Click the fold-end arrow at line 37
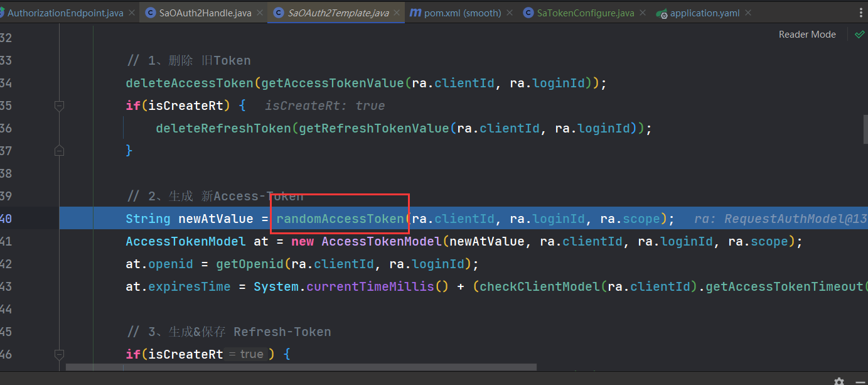The height and width of the screenshot is (385, 868). (x=59, y=150)
